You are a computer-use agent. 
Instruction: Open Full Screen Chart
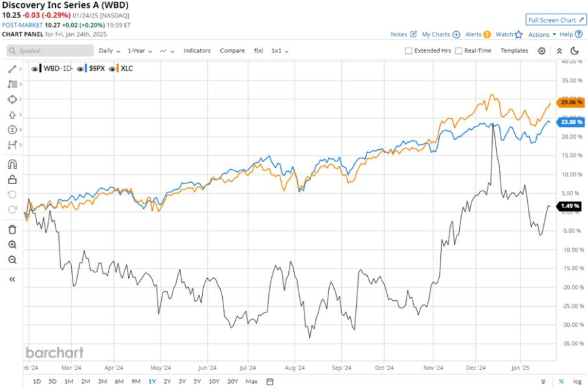556,20
